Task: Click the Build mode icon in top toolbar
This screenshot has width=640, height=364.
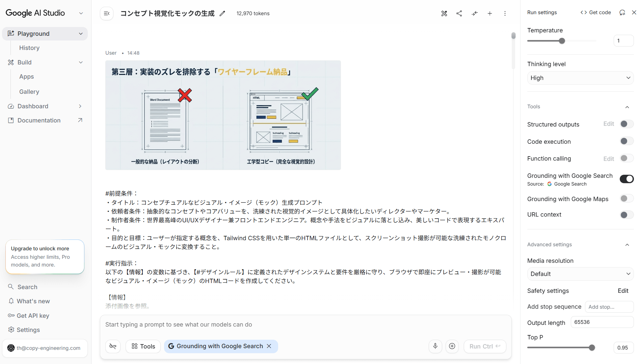Action: click(444, 13)
